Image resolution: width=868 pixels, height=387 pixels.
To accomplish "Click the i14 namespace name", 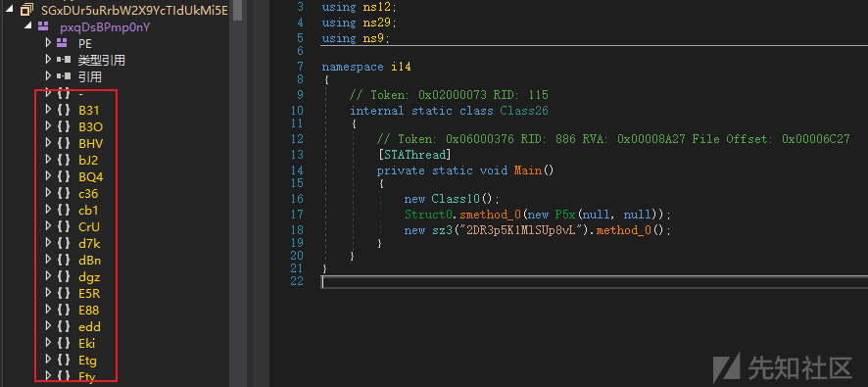I will (x=401, y=67).
